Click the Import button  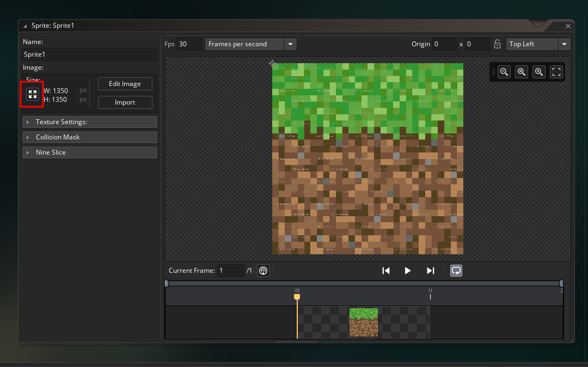click(125, 102)
